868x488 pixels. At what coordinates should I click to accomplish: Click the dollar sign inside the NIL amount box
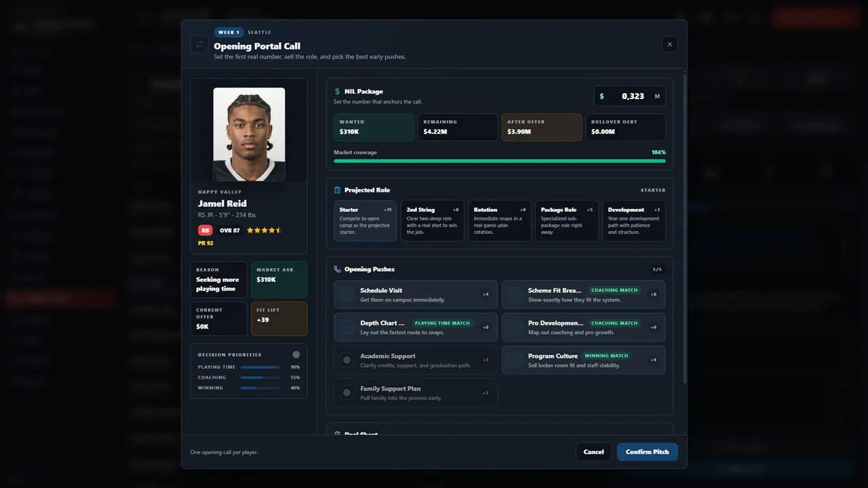coord(601,96)
